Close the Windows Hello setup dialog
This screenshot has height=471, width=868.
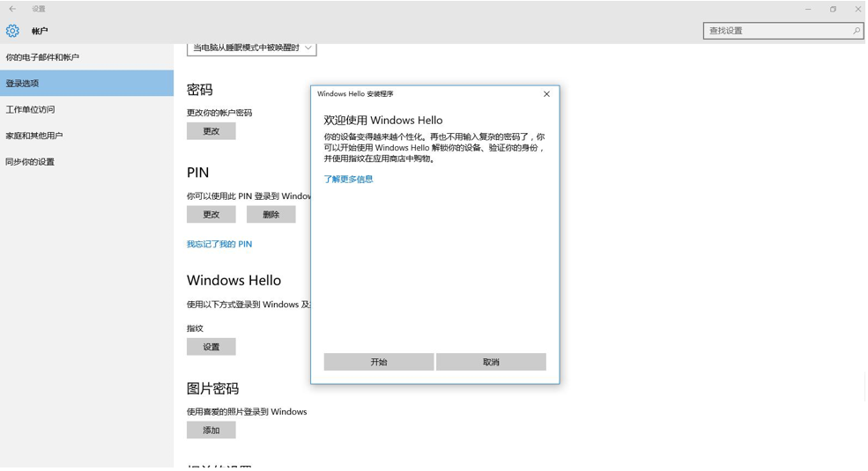(x=546, y=94)
